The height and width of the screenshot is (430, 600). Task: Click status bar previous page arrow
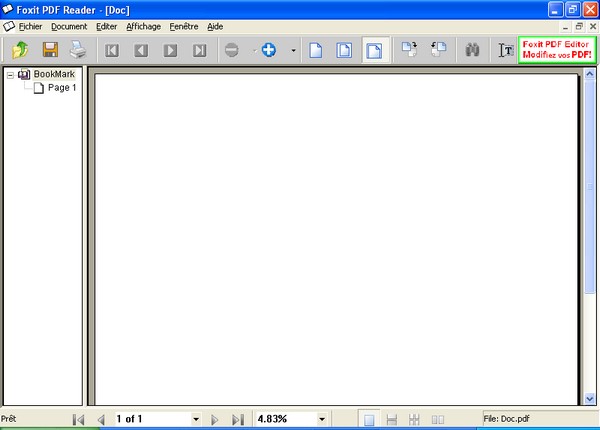[101, 420]
